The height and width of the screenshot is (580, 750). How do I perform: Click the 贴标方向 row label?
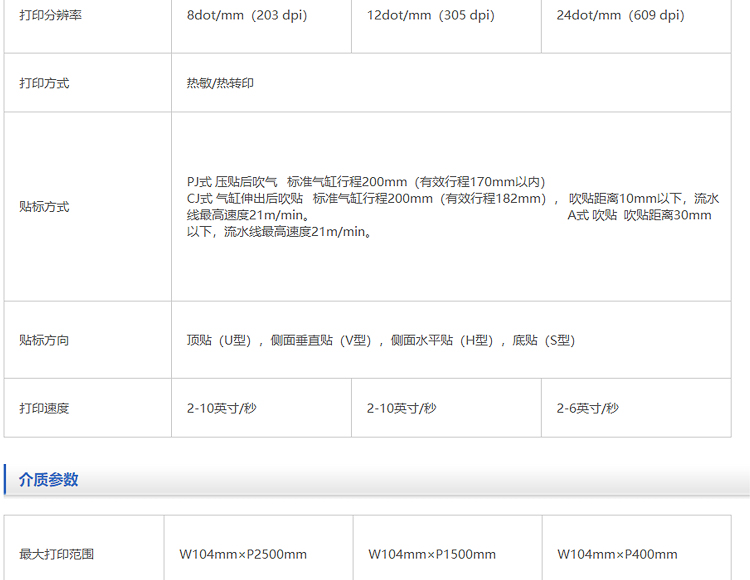click(x=44, y=340)
